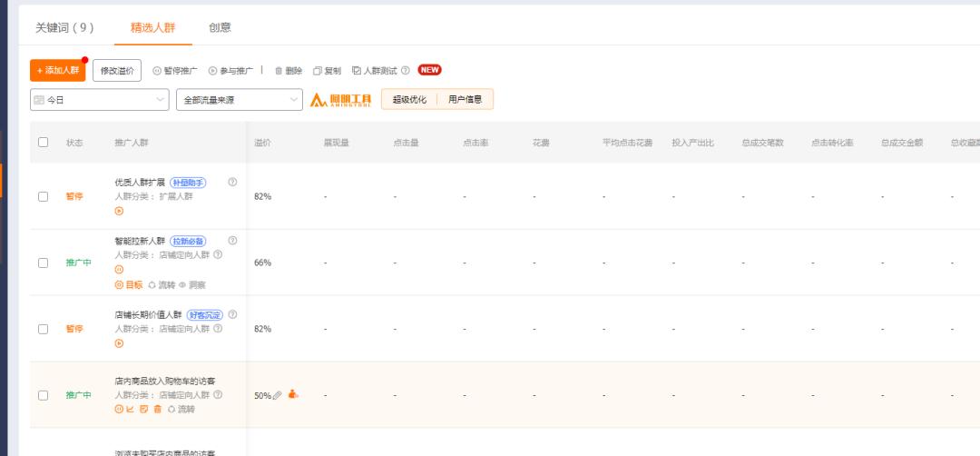Click the play icon under 店铺长期价值人群

[x=119, y=343]
